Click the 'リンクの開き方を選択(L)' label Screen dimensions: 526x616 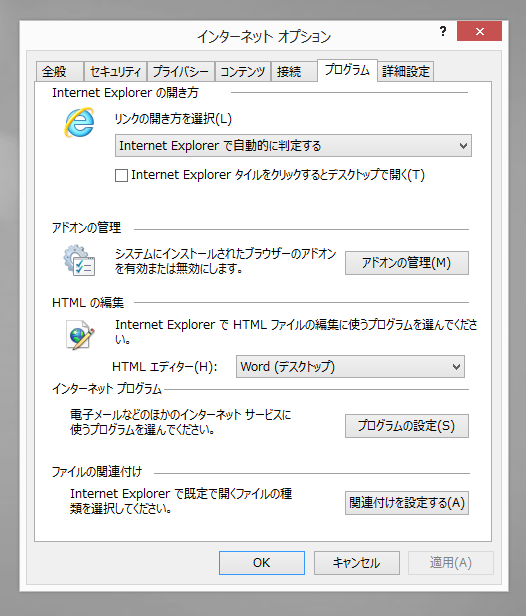click(173, 119)
